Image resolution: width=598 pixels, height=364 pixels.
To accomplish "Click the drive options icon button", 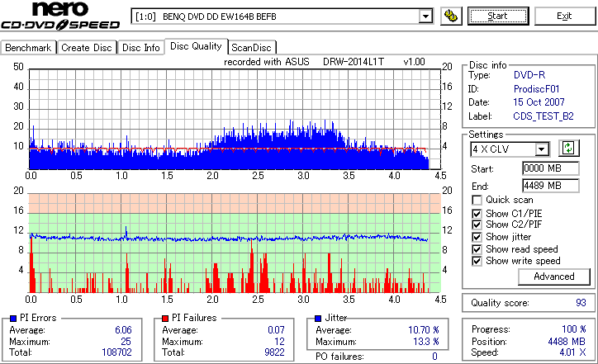I will point(451,17).
